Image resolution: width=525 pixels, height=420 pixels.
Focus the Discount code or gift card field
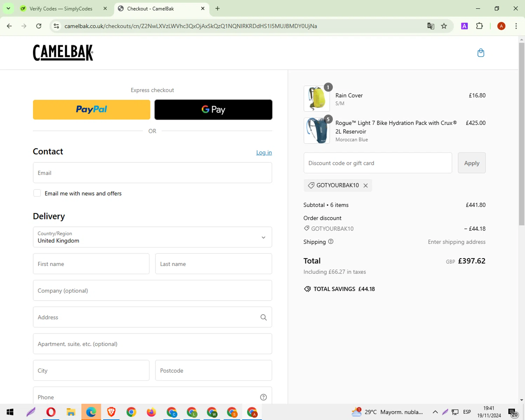tap(378, 163)
